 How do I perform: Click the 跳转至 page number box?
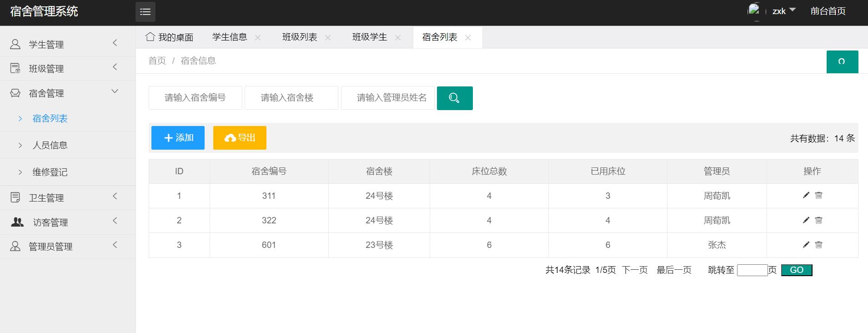(752, 270)
